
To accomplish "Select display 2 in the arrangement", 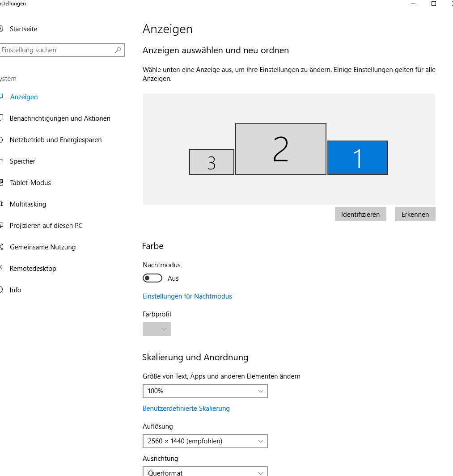I will pyautogui.click(x=281, y=149).
